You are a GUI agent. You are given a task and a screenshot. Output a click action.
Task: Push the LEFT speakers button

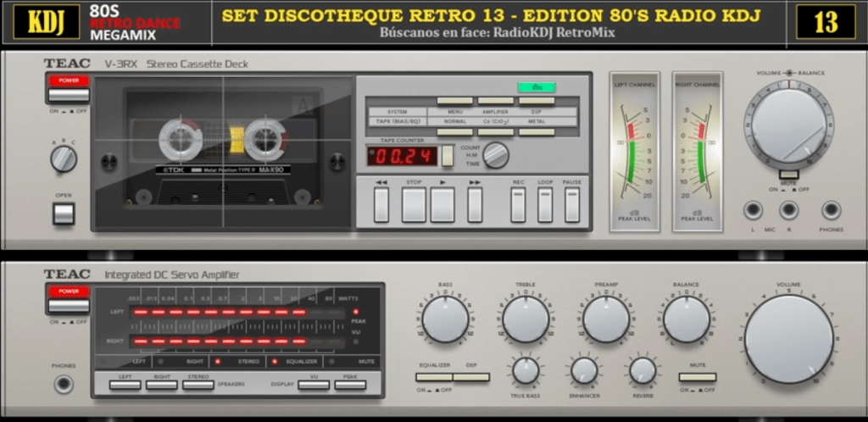[x=125, y=385]
